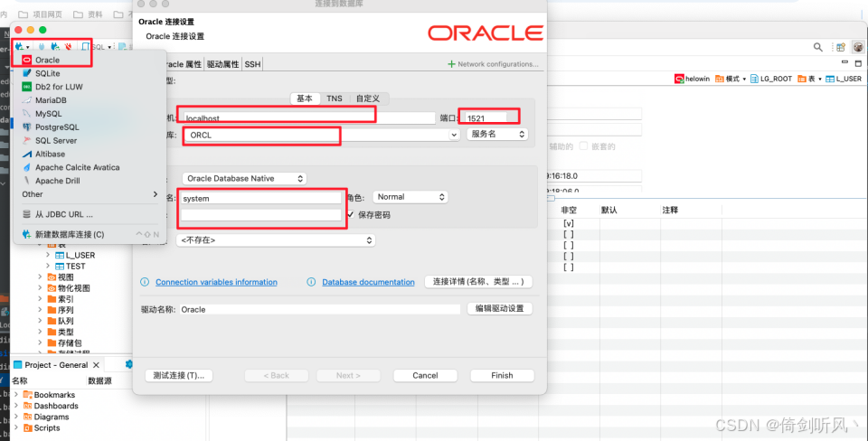Click the green plus Network configurations icon
The height and width of the screenshot is (441, 868).
click(452, 64)
